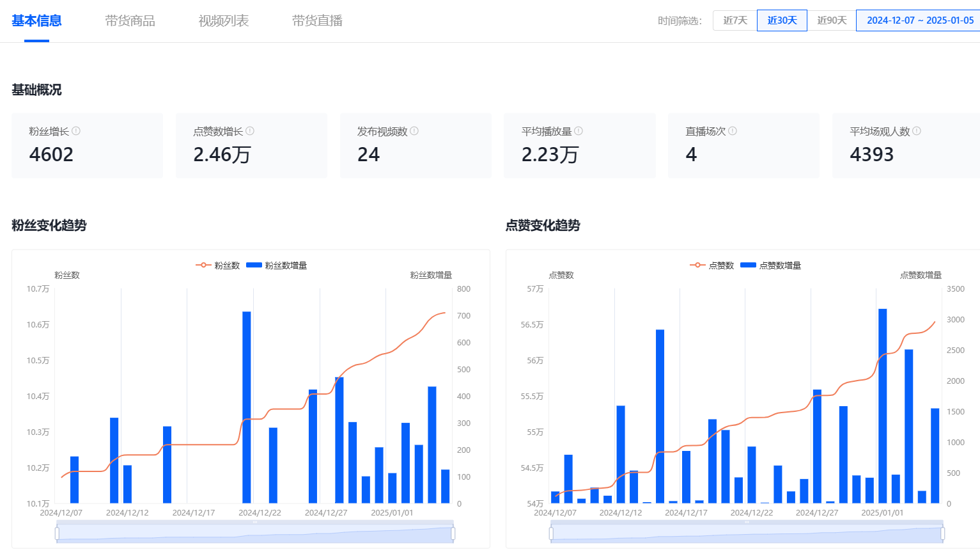Switch to the 带货商品 tab
The image size is (980, 552).
[130, 21]
